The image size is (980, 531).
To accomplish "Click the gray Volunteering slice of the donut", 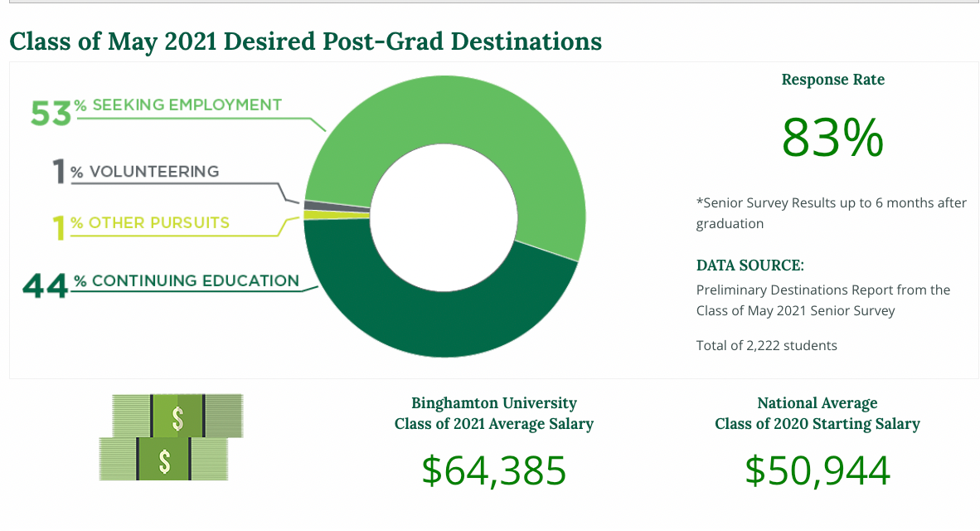I will 336,204.
